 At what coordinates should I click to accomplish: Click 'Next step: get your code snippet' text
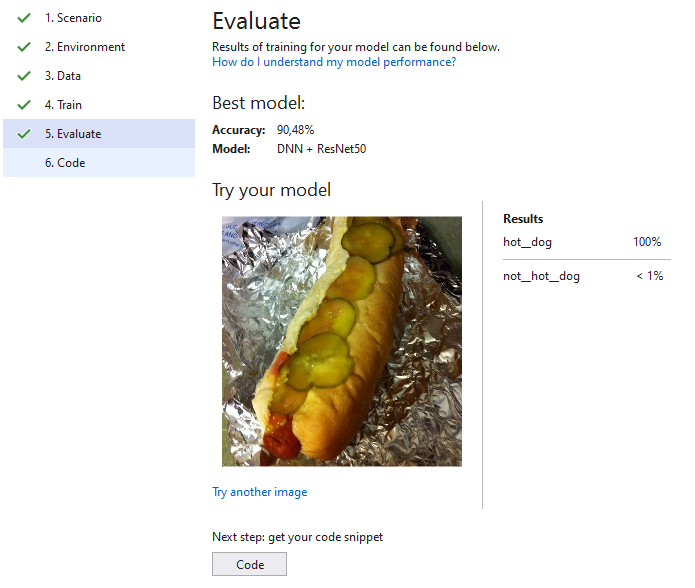point(297,537)
